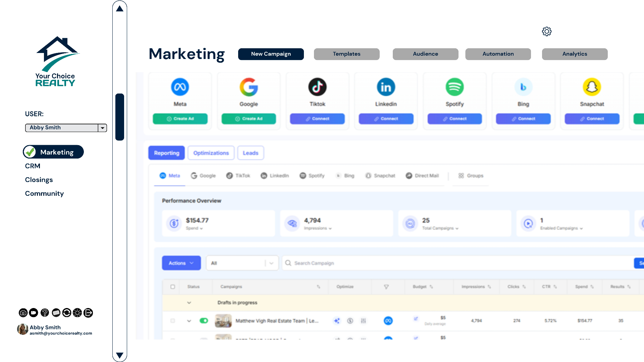Click the Audience button
Screen dimensions: 644x362
point(426,54)
